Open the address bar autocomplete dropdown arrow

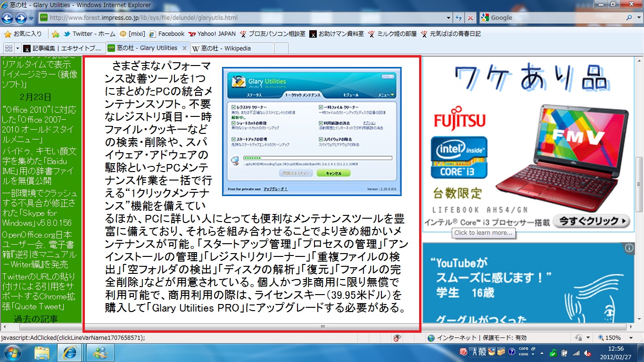(448, 18)
